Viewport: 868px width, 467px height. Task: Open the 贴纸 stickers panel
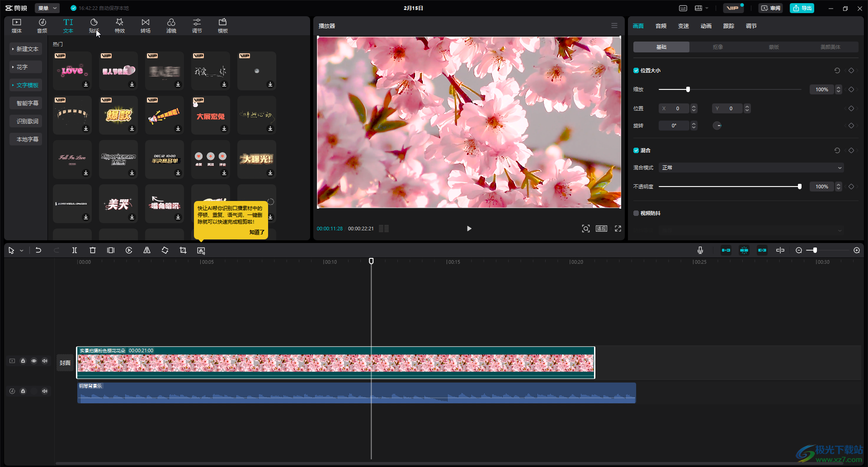tap(94, 26)
